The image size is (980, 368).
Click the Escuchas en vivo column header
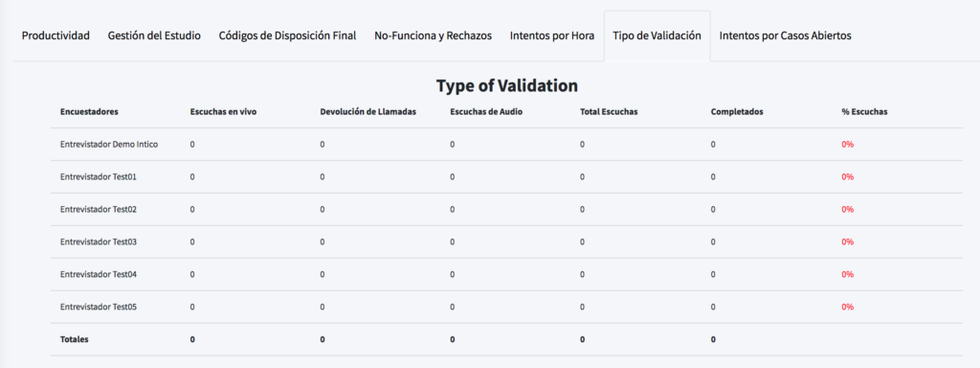[223, 112]
